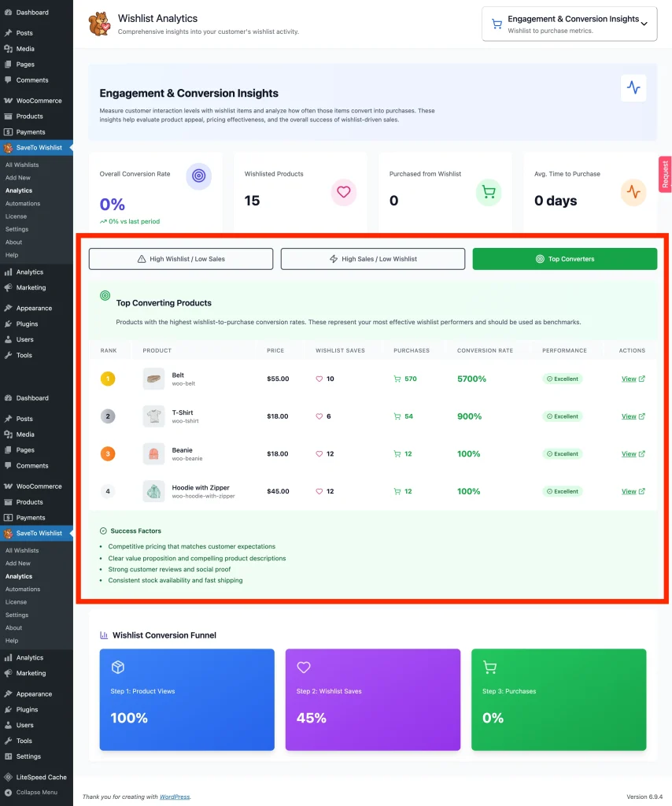
Task: Click the cube icon on Product Views funnel step
Action: [x=120, y=667]
